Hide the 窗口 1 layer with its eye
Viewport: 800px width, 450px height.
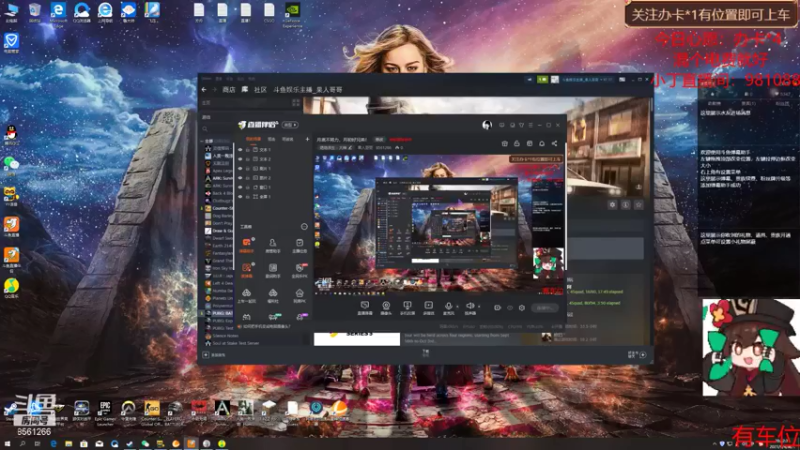240,187
